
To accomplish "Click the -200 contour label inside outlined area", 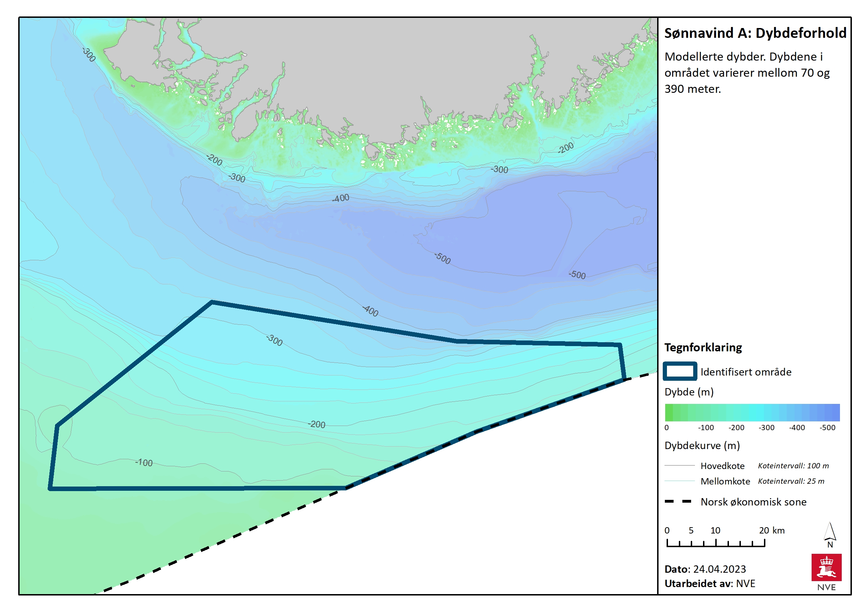I will coord(316,424).
